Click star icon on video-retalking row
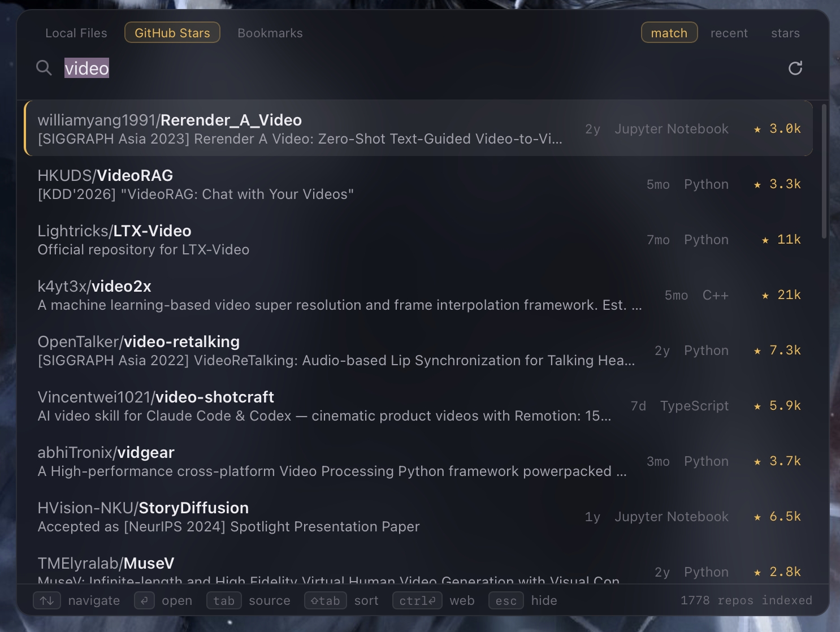 [x=757, y=350]
